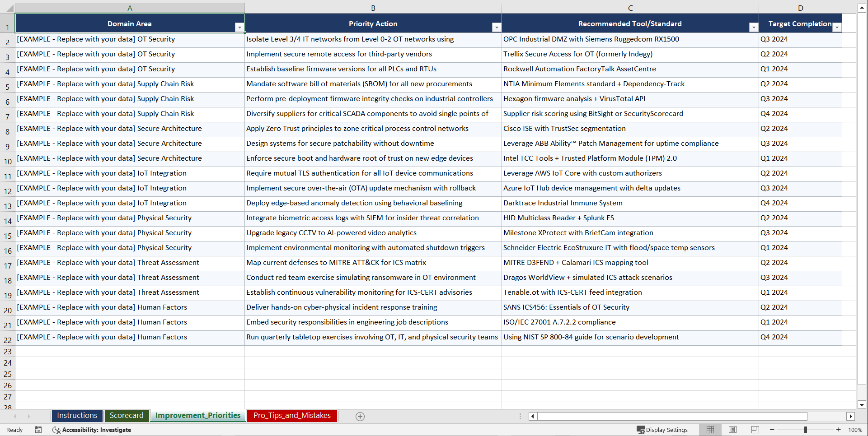Zoom in using the plus icon
The height and width of the screenshot is (436, 868).
pyautogui.click(x=839, y=430)
